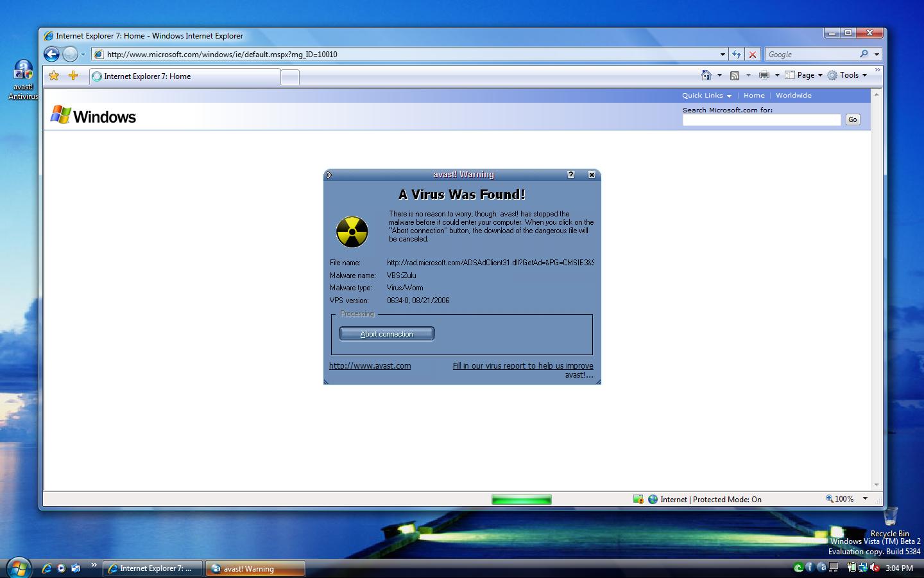Open the Windows Start orb
924x578 pixels.
pyautogui.click(x=17, y=567)
